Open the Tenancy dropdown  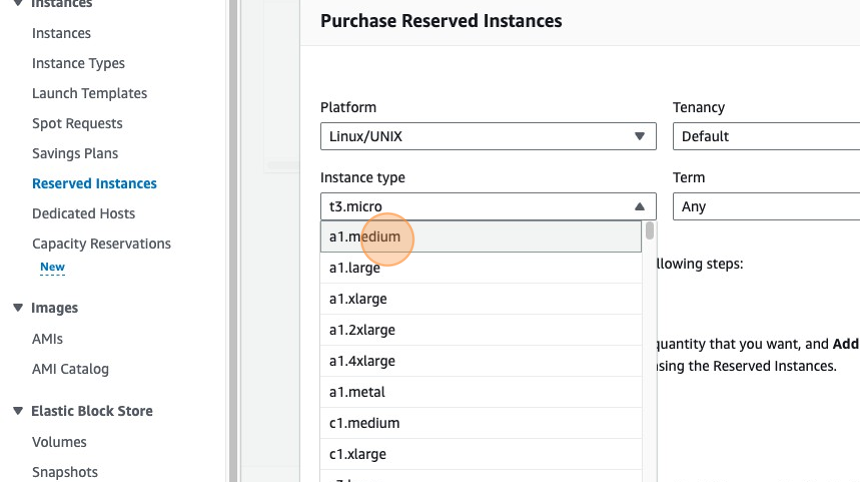(766, 136)
